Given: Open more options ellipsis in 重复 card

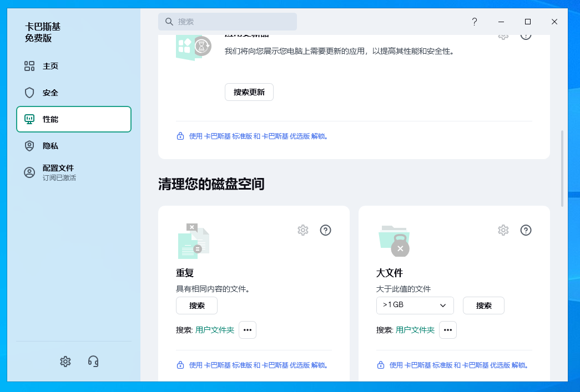Looking at the screenshot, I should pos(248,330).
